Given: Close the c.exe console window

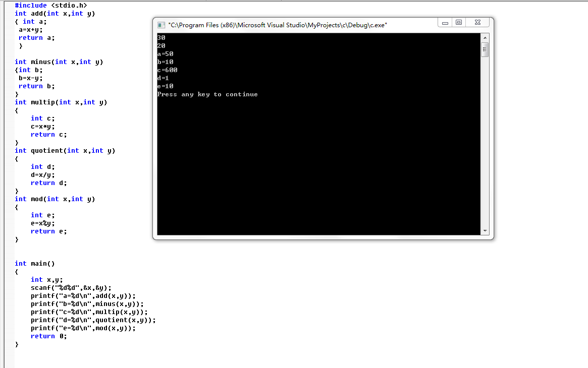Looking at the screenshot, I should tap(477, 23).
